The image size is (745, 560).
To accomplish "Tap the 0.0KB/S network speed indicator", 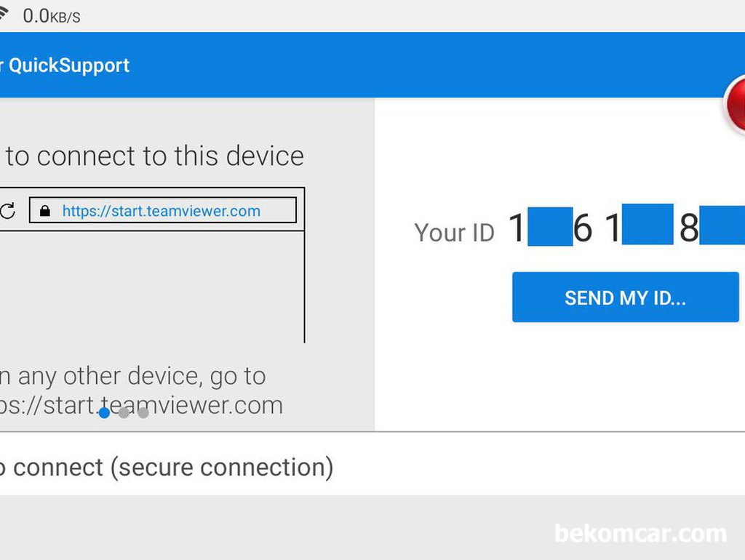I will pos(52,16).
